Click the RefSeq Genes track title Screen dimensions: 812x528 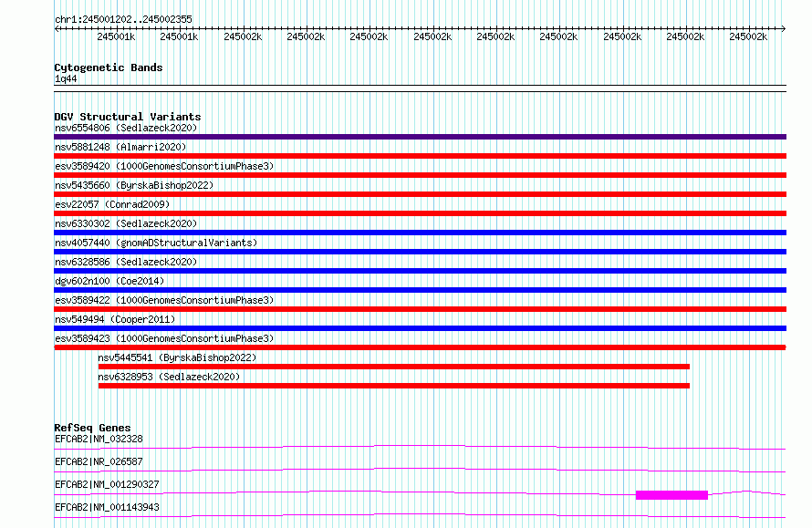click(92, 428)
